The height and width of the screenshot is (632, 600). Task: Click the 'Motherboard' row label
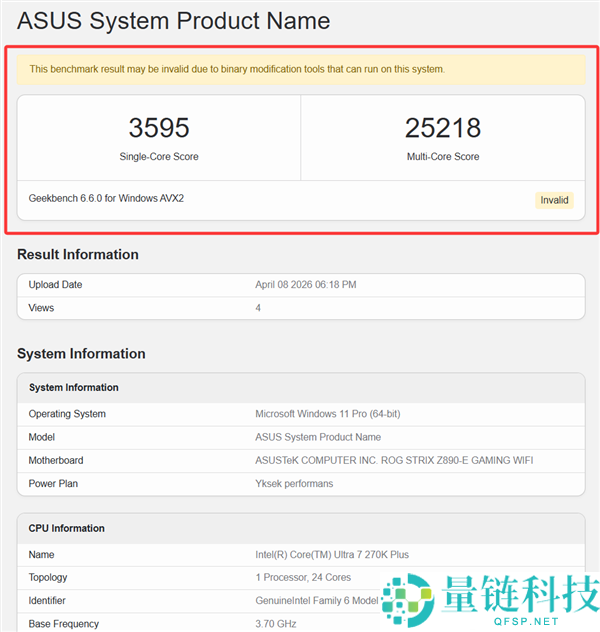(56, 460)
